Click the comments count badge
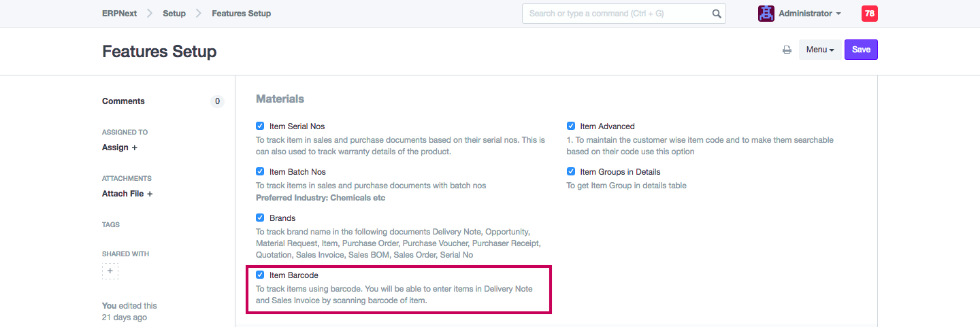The width and height of the screenshot is (980, 327). coord(217,101)
